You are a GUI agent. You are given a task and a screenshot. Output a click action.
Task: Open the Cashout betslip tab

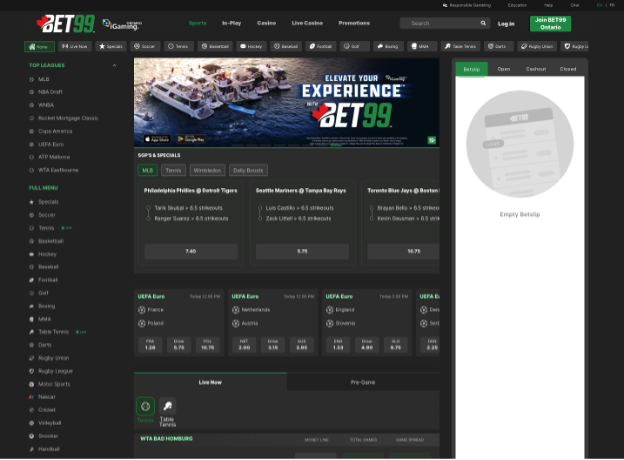pos(536,69)
